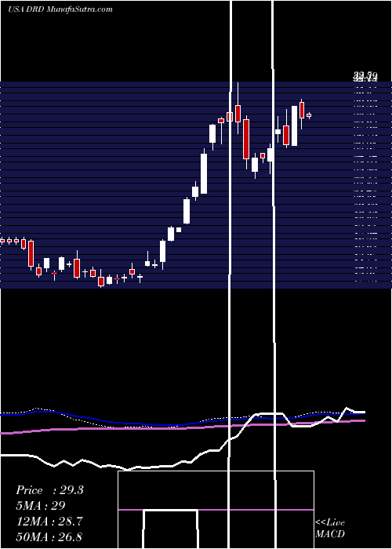Click the '<<Live MACD' label
This screenshot has width=392, height=549.
(330, 528)
